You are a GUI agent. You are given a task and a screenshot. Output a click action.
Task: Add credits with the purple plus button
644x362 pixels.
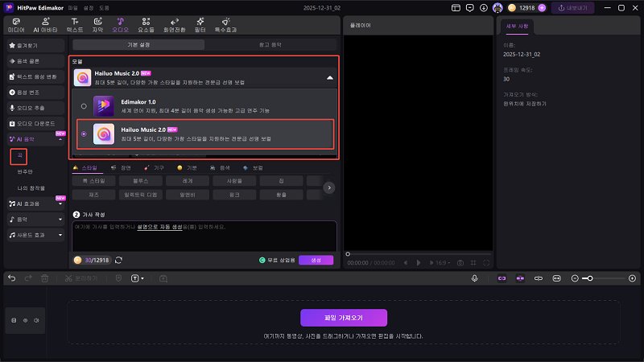click(x=542, y=8)
